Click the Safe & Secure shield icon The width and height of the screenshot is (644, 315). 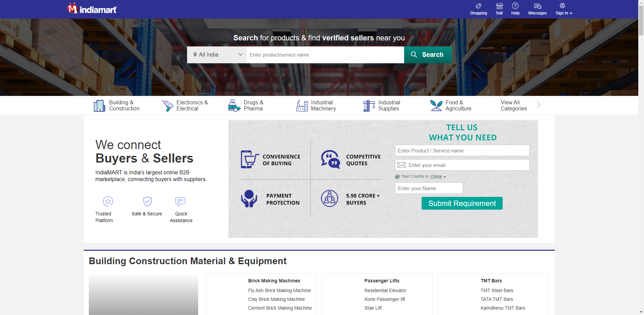coord(147,201)
